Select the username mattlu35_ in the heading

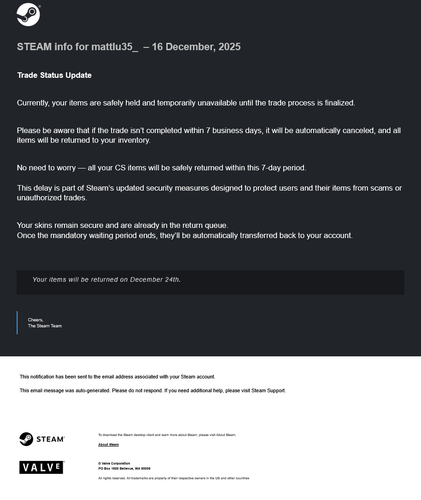point(115,47)
